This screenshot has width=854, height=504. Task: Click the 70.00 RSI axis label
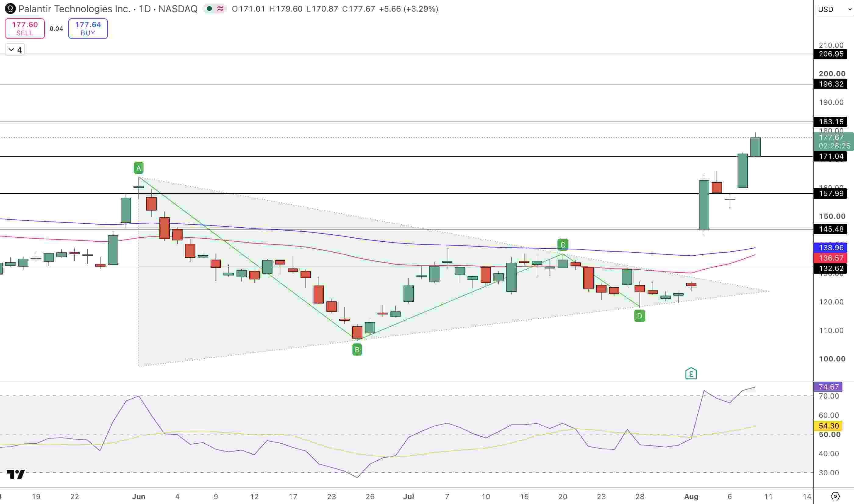pyautogui.click(x=829, y=396)
